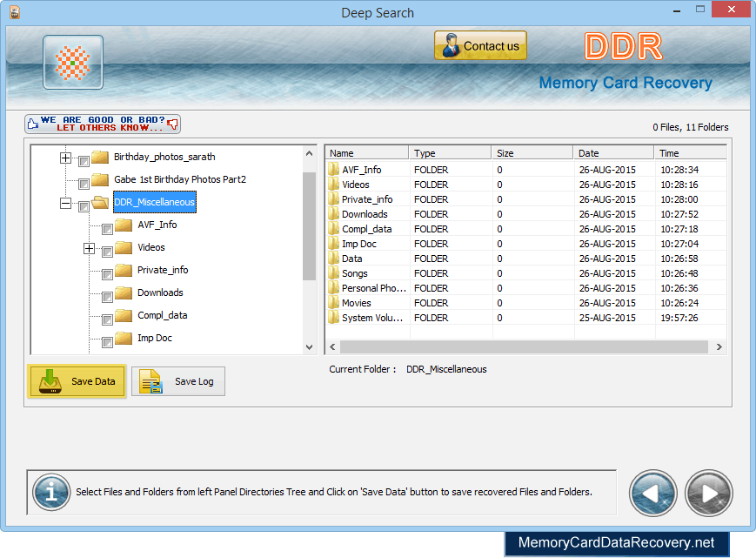The width and height of the screenshot is (756, 558).
Task: Check the Gabe 1st Birthday Photos Part2 checkbox
Action: coord(84,184)
